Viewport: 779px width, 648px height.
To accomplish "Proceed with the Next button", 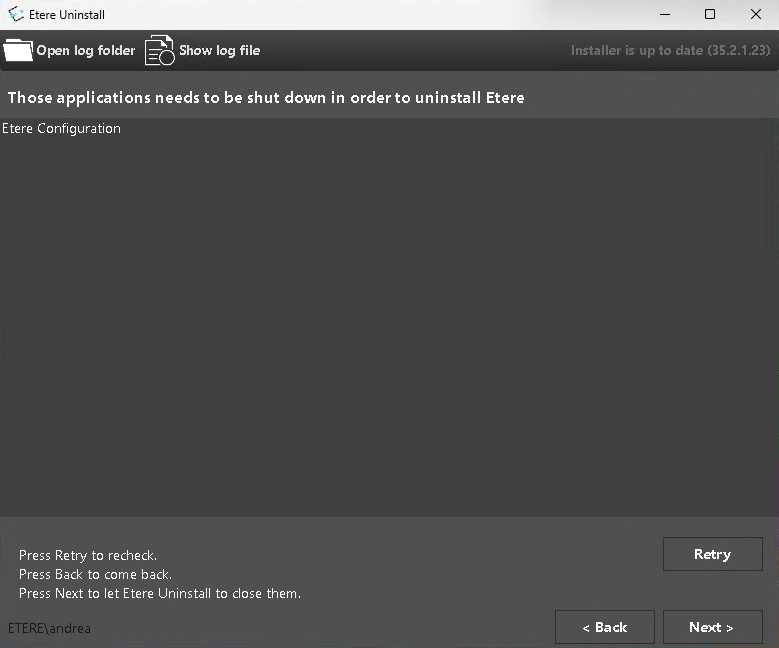I will tap(712, 627).
